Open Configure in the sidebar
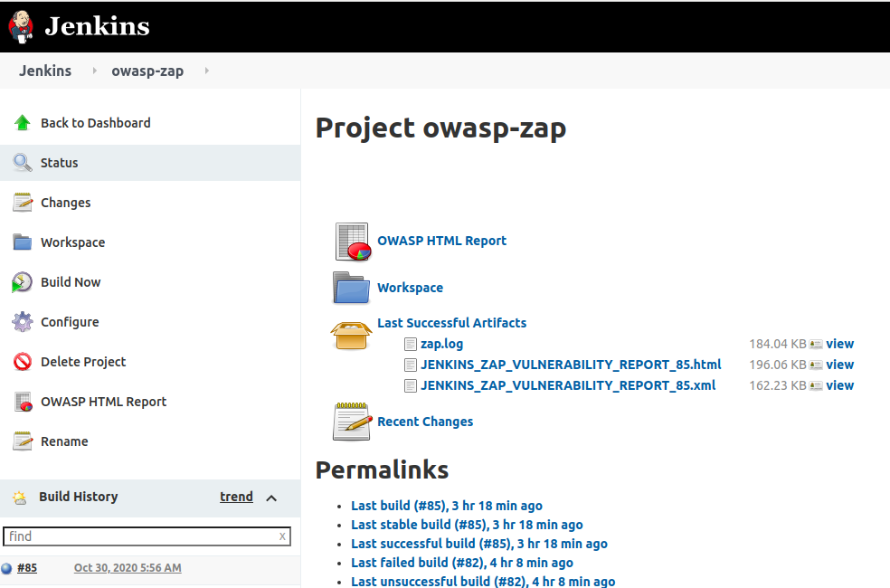The image size is (890, 588). tap(70, 322)
